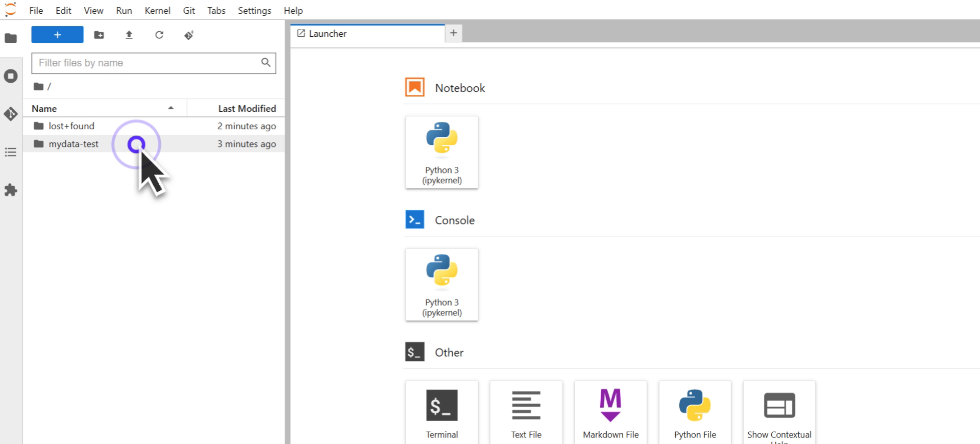Click the search magnifier icon
The height and width of the screenshot is (444, 980).
click(x=265, y=62)
